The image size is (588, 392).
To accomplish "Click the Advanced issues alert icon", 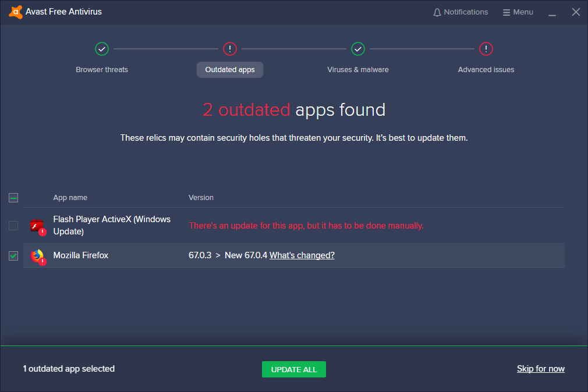I will (486, 49).
